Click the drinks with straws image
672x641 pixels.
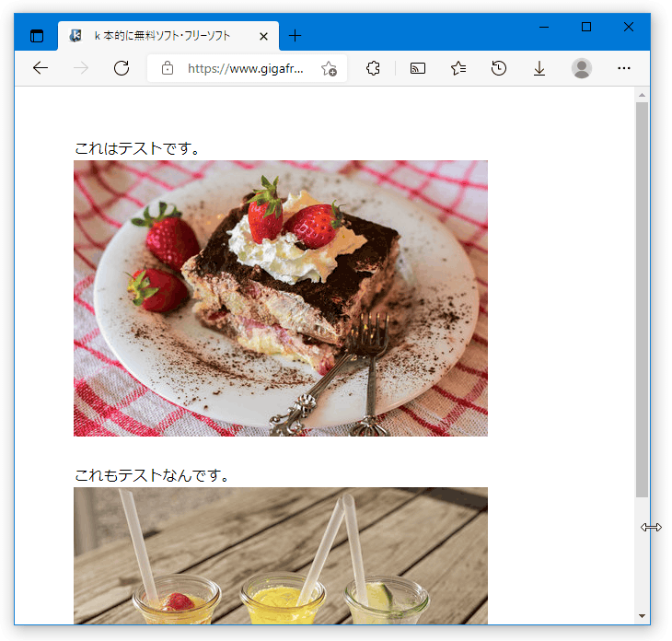(x=280, y=555)
